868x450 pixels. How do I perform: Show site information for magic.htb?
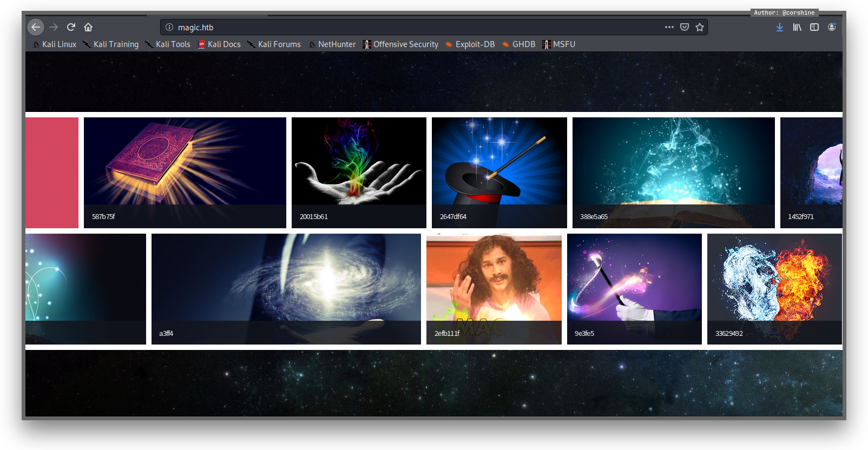pyautogui.click(x=169, y=27)
